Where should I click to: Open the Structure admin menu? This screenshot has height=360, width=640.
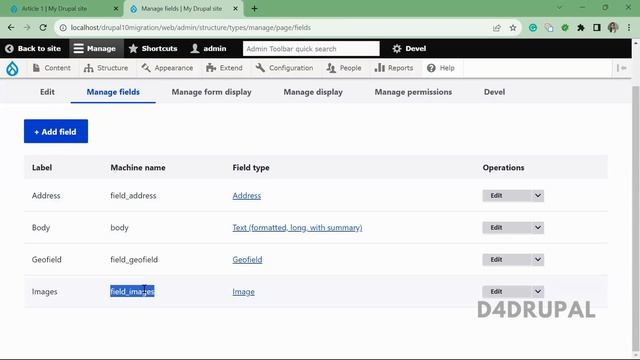point(106,68)
